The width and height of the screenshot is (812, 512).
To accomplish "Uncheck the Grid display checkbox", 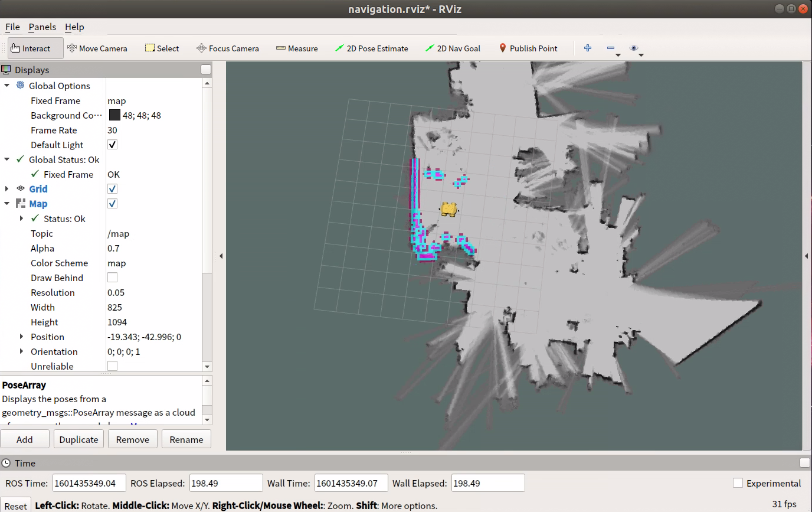I will point(112,189).
